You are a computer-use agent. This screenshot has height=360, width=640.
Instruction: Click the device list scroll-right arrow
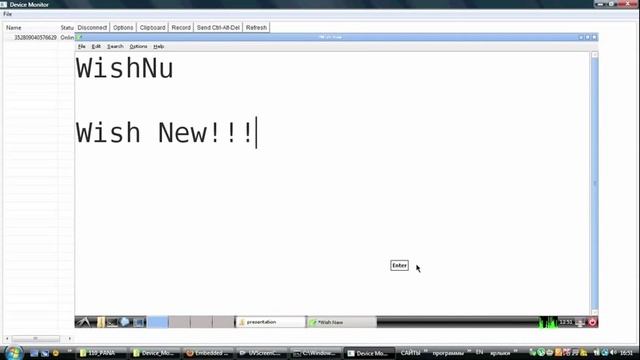pos(69,338)
